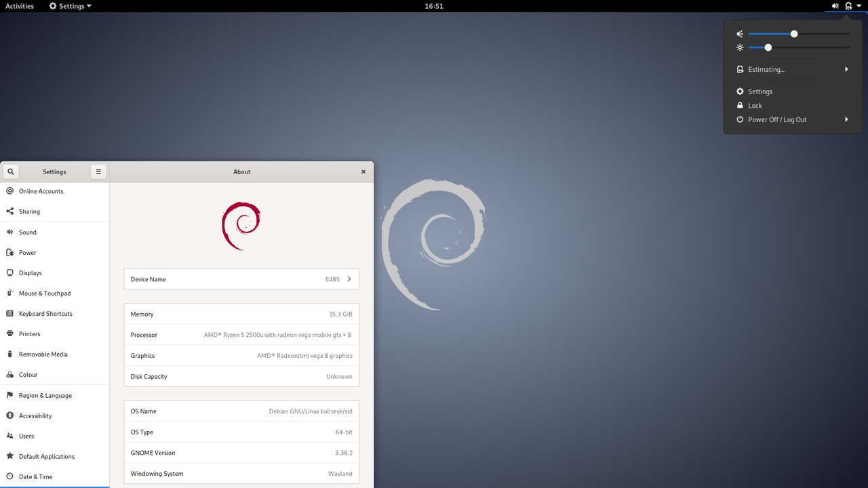The width and height of the screenshot is (868, 488).
Task: Close the About settings window
Action: [x=363, y=171]
